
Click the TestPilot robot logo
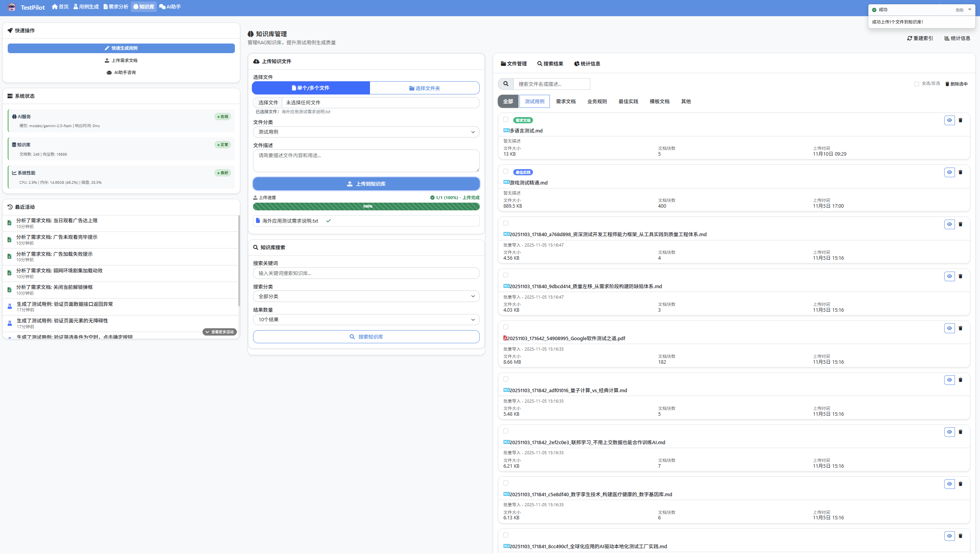(12, 7)
